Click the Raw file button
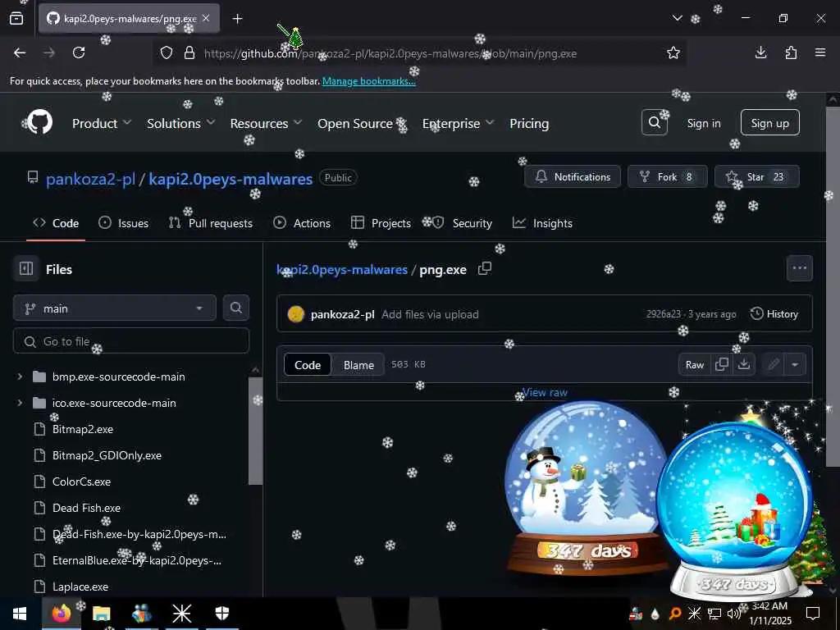Viewport: 840px width, 630px height. point(694,364)
